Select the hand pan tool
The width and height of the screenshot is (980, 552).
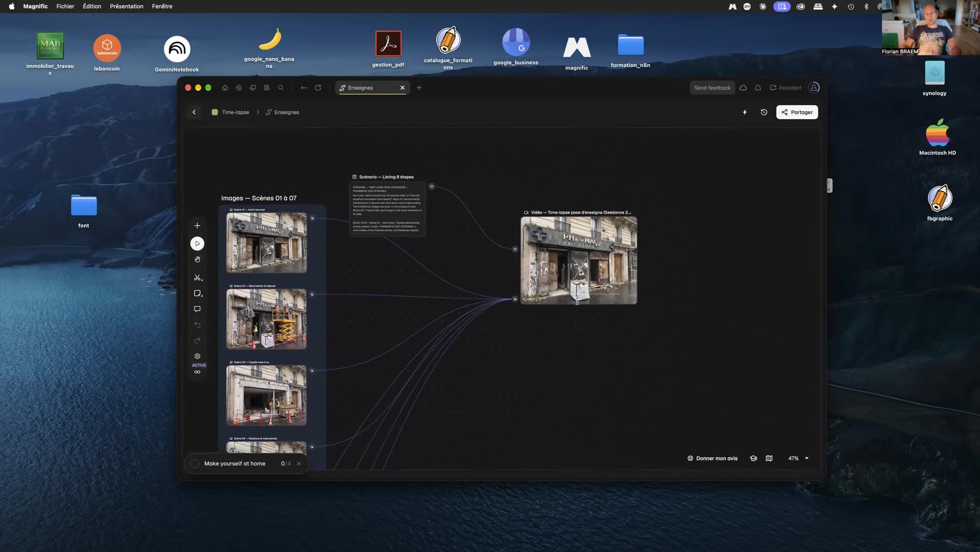point(197,260)
